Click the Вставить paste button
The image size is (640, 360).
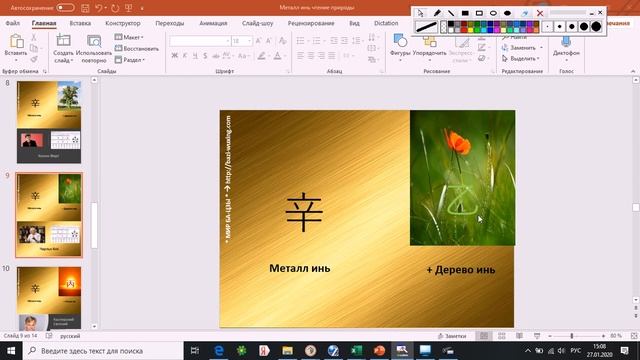[x=16, y=47]
